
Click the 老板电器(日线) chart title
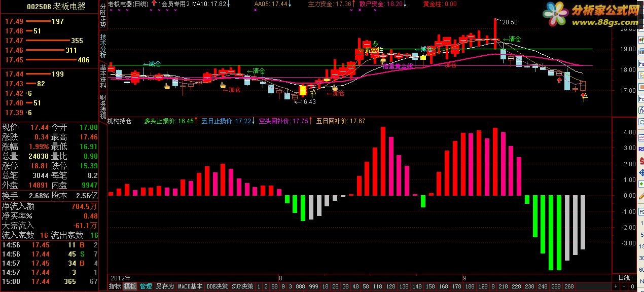(128, 4)
